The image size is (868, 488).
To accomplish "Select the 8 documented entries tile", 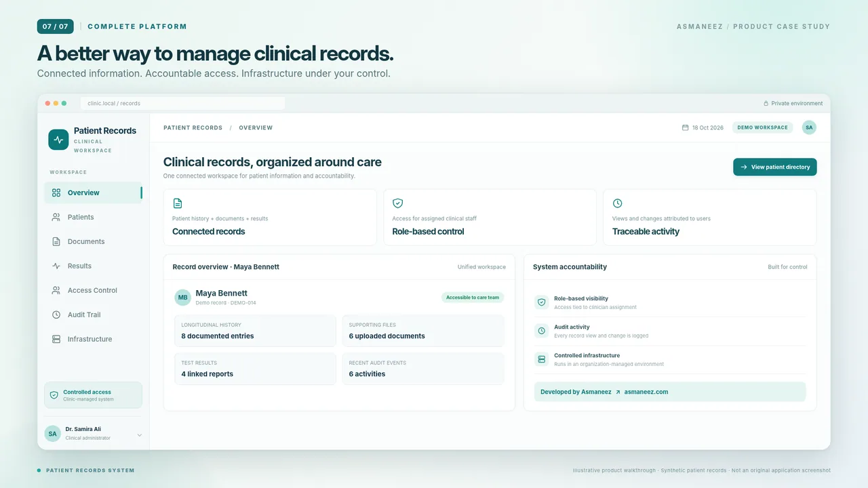I will [x=255, y=331].
